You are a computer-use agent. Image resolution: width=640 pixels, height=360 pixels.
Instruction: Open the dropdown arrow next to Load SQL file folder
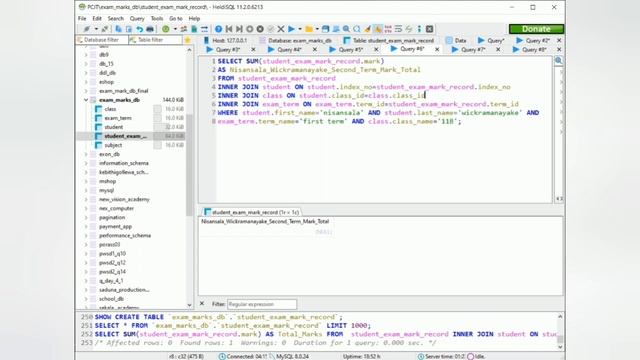317,29
